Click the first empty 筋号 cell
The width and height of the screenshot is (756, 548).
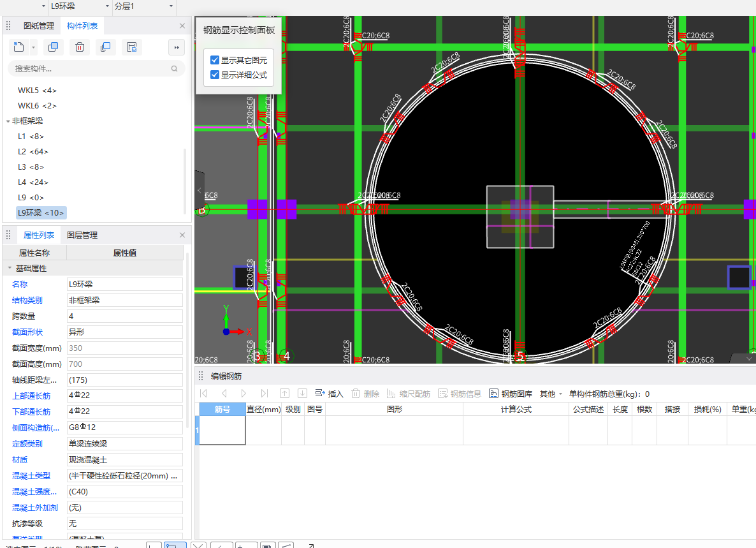[222, 430]
